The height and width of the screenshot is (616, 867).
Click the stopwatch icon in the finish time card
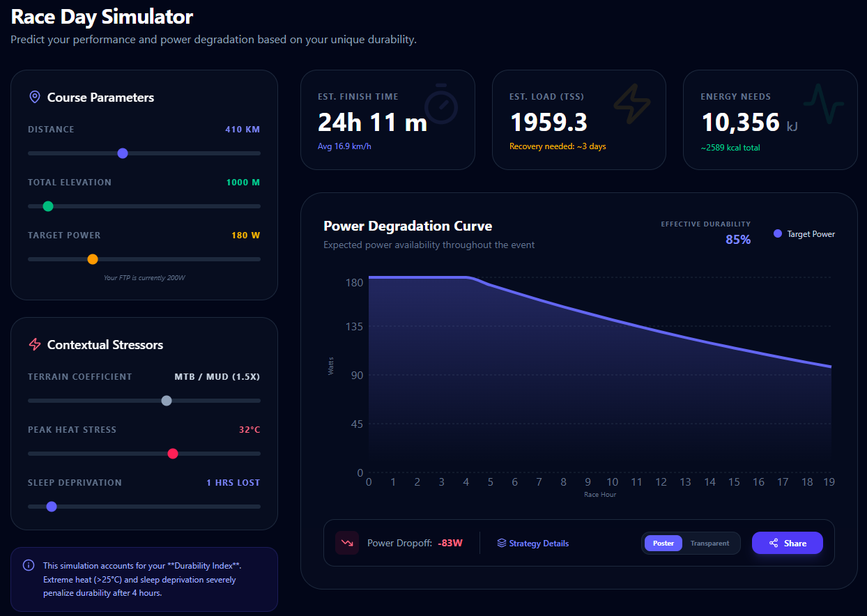[x=440, y=105]
